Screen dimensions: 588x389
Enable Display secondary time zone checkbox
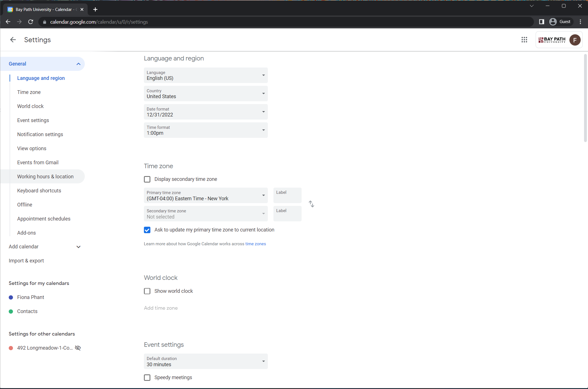pos(147,179)
